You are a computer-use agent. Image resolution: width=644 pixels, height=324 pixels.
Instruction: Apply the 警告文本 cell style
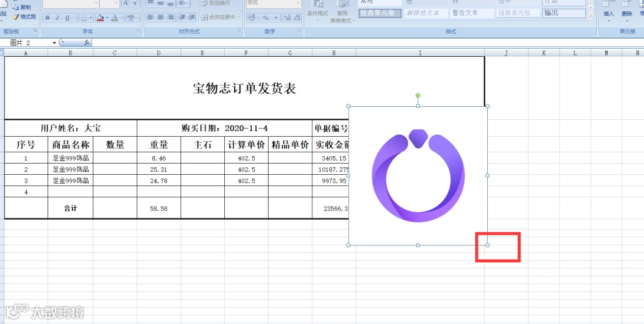472,13
